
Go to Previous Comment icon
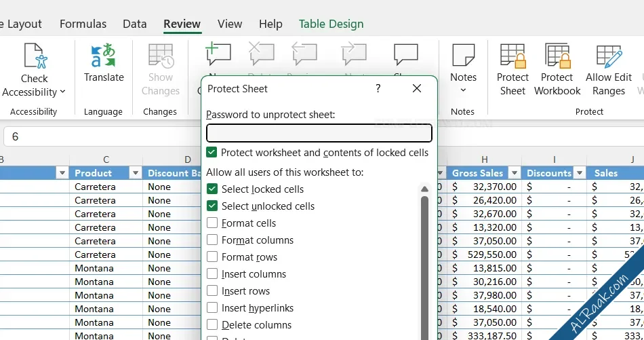click(304, 54)
